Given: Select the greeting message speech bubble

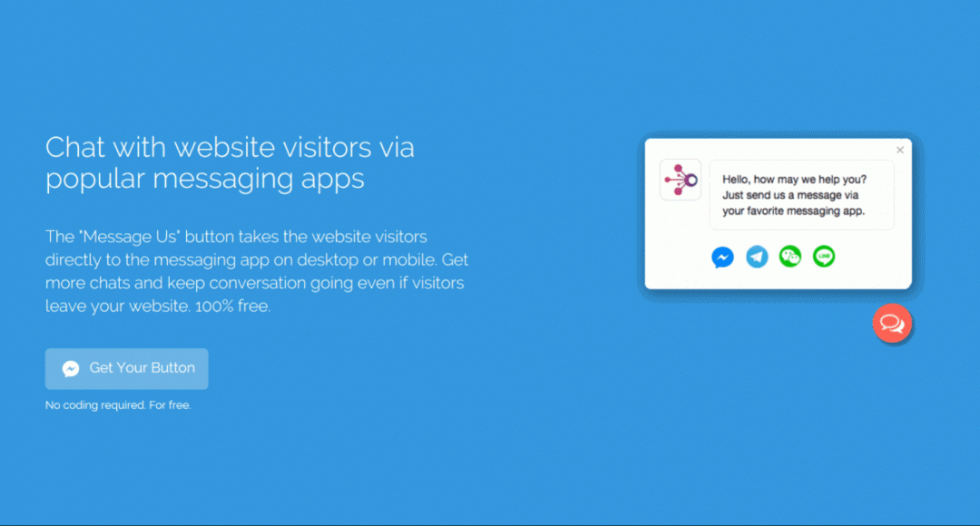Looking at the screenshot, I should pyautogui.click(x=802, y=195).
